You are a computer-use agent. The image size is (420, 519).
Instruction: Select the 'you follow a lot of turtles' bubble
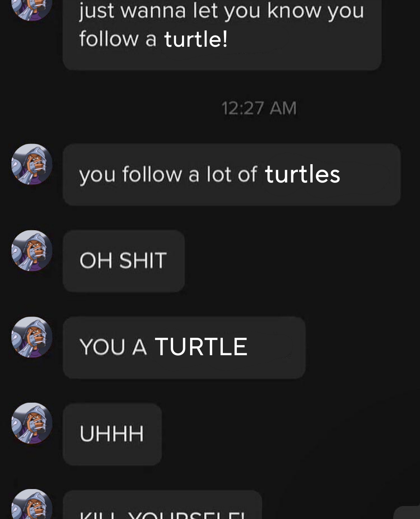point(231,174)
